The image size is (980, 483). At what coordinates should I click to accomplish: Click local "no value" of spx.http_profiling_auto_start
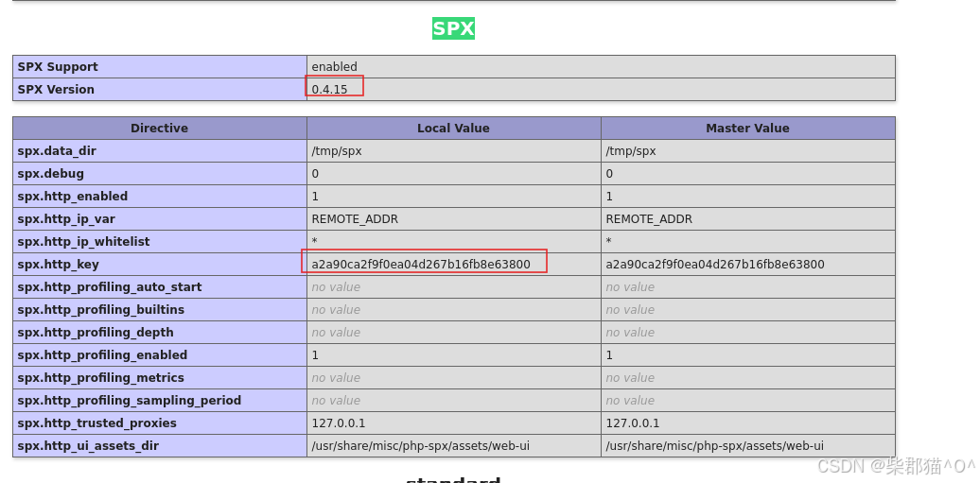[336, 287]
